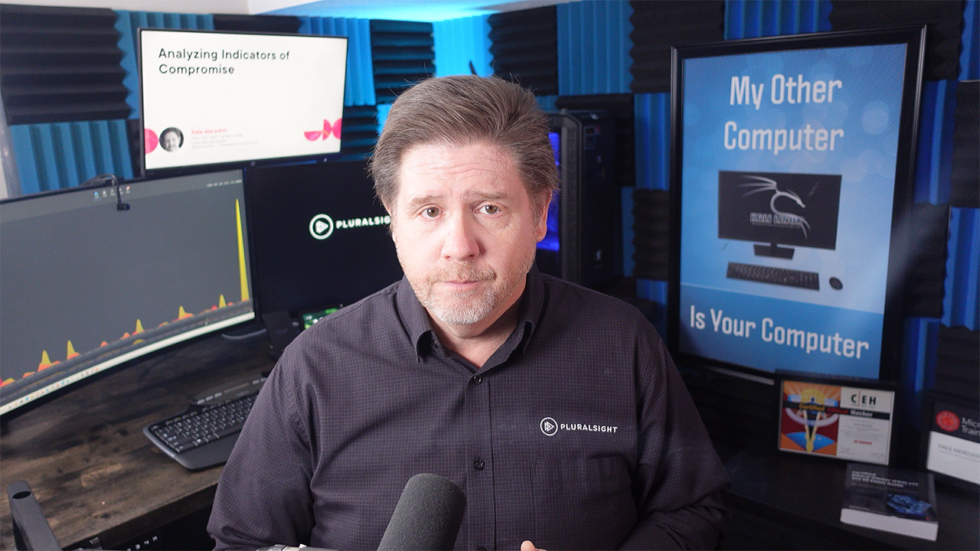The image size is (980, 551).
Task: Click the "My Other Computer" poster heading
Action: (785, 115)
